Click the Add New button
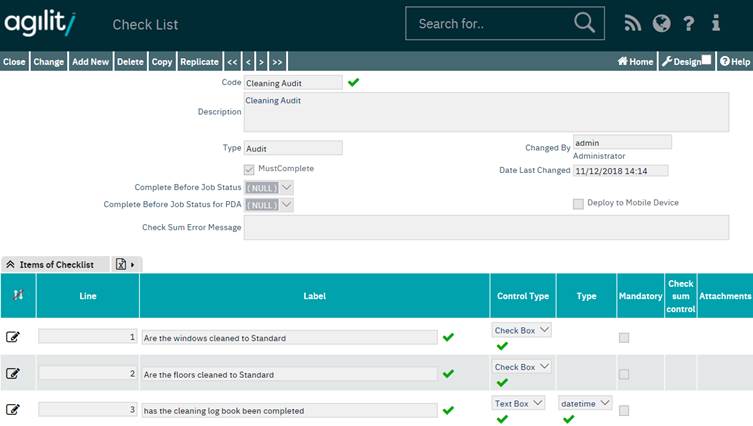 tap(90, 62)
